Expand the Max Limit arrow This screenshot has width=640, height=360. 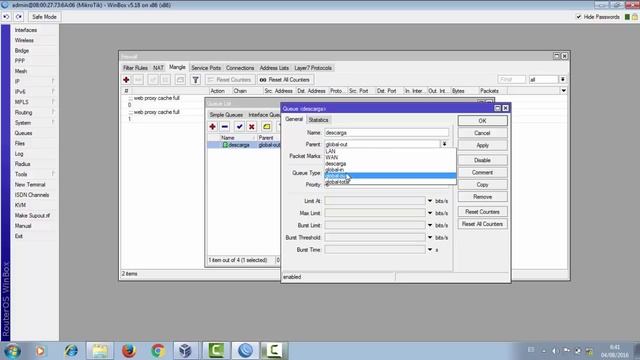coord(430,213)
